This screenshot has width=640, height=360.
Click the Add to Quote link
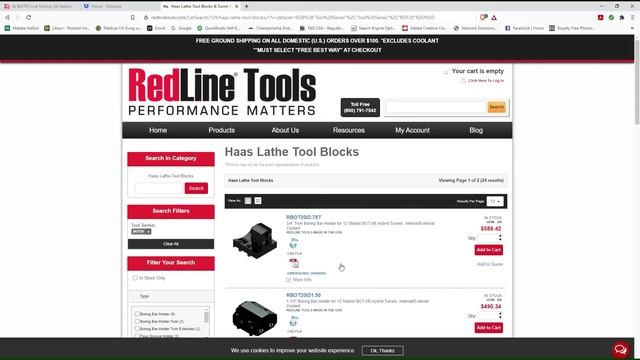tap(490, 264)
